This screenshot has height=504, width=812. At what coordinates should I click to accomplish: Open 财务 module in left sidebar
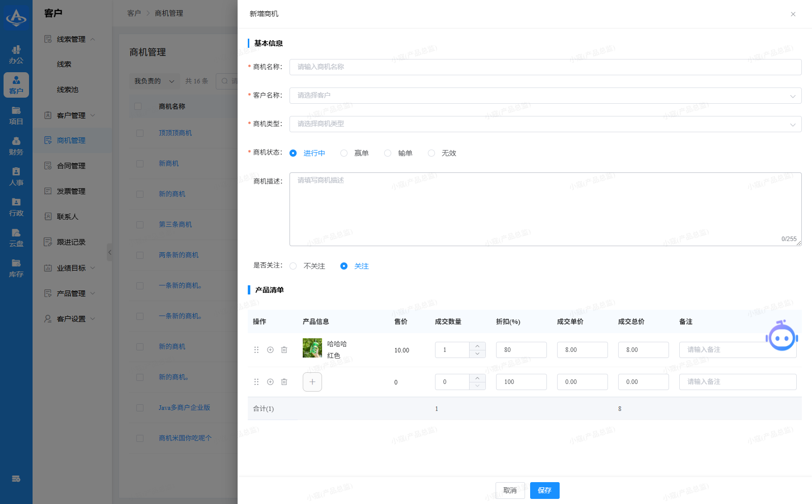(x=16, y=146)
